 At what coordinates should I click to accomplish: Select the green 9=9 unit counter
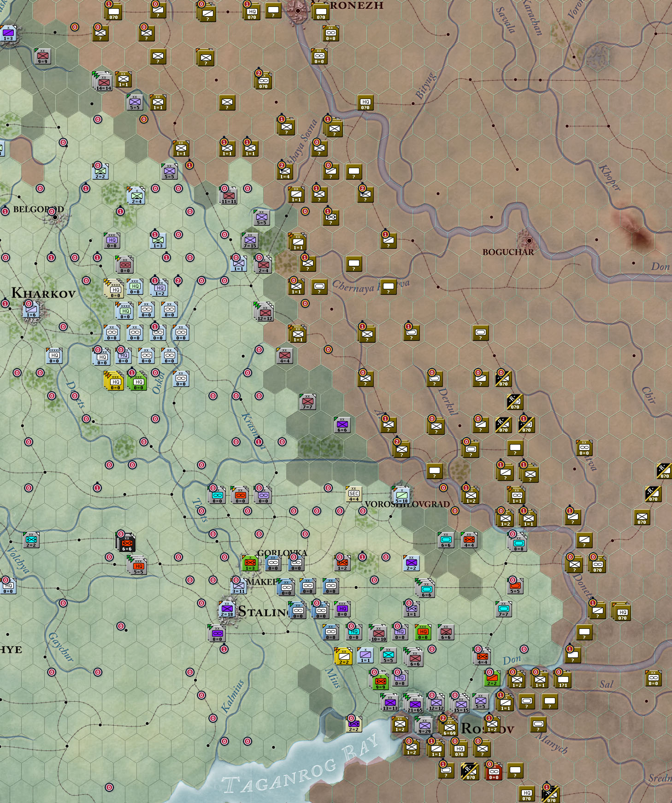[x=380, y=680]
